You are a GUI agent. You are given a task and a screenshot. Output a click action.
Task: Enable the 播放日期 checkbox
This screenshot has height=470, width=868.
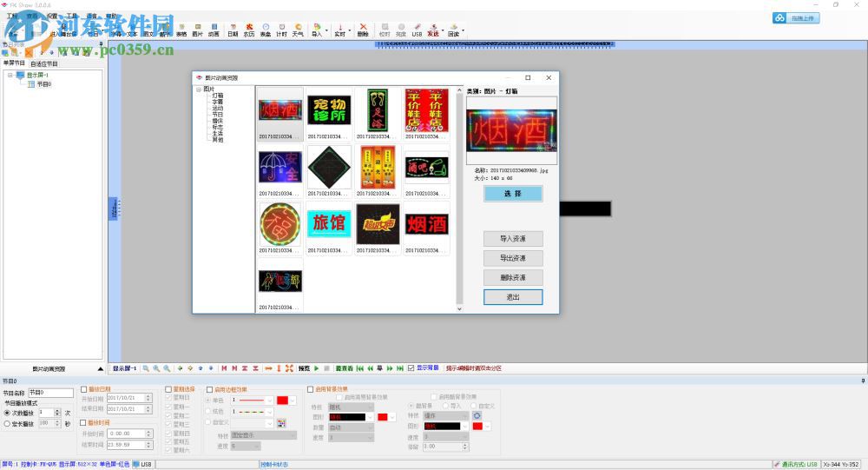click(84, 389)
